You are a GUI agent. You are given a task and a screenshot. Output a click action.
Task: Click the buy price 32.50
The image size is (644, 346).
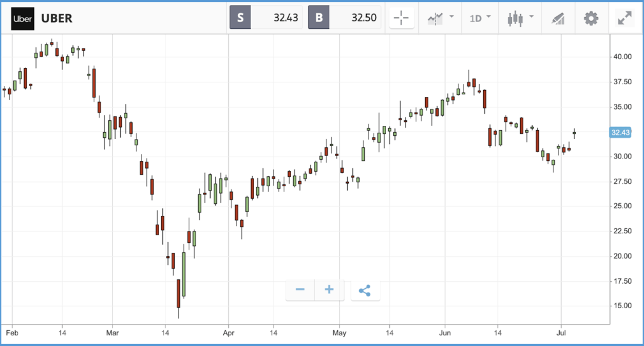tap(364, 18)
